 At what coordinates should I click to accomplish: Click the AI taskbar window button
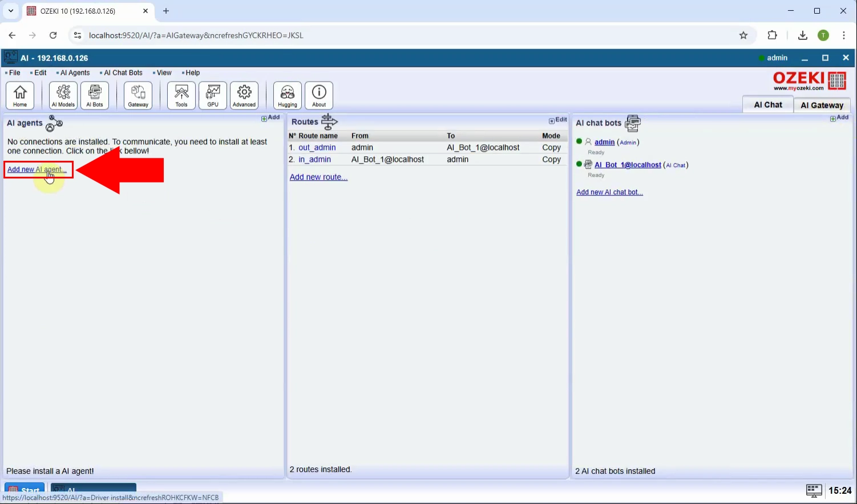94,490
